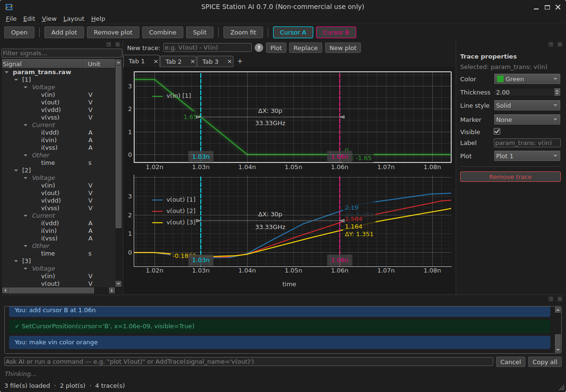Open the Marker dropdown set to None

[527, 119]
